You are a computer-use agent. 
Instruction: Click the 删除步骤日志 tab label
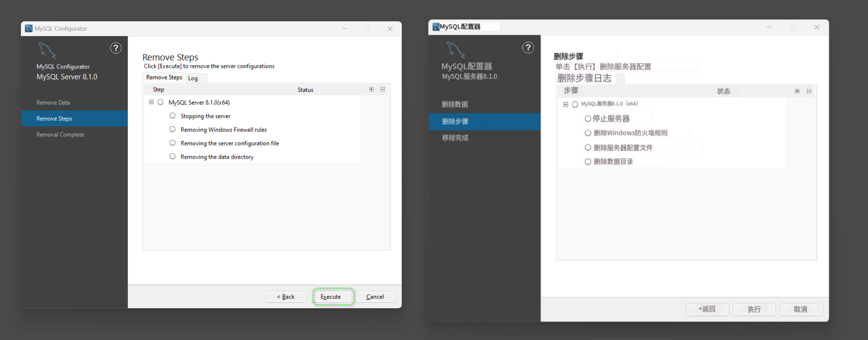point(584,78)
